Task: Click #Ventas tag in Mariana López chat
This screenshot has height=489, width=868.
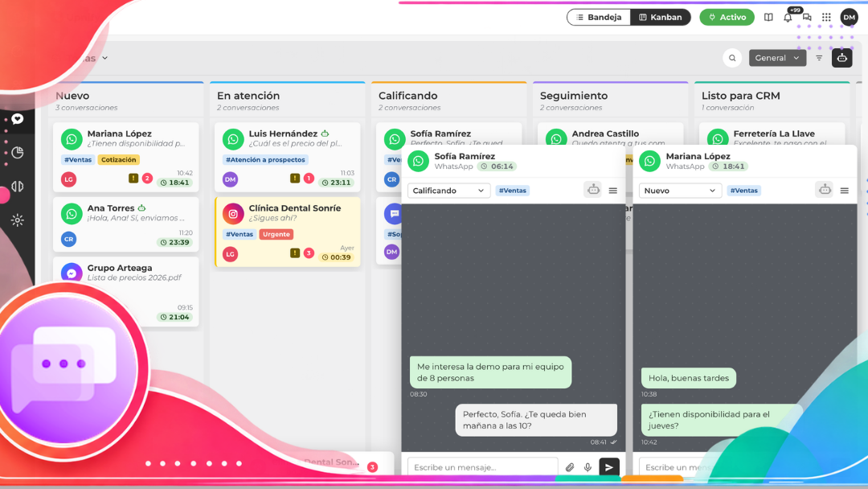Action: click(744, 191)
